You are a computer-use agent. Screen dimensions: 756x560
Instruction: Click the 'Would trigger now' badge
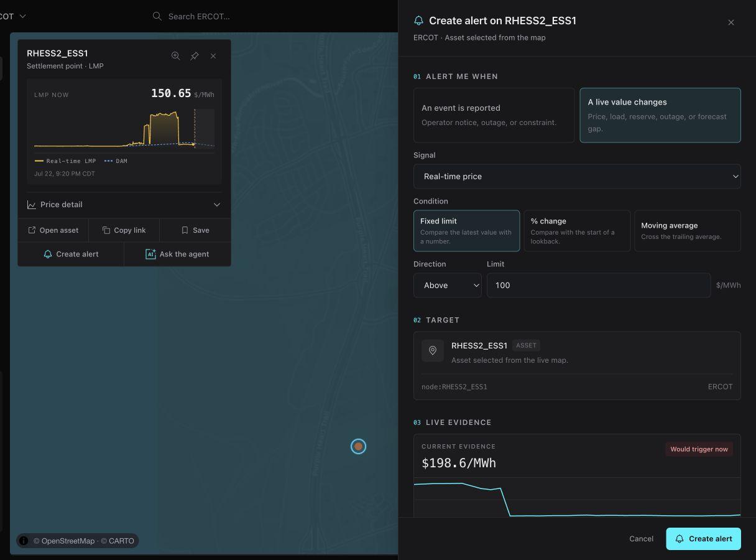tap(699, 449)
